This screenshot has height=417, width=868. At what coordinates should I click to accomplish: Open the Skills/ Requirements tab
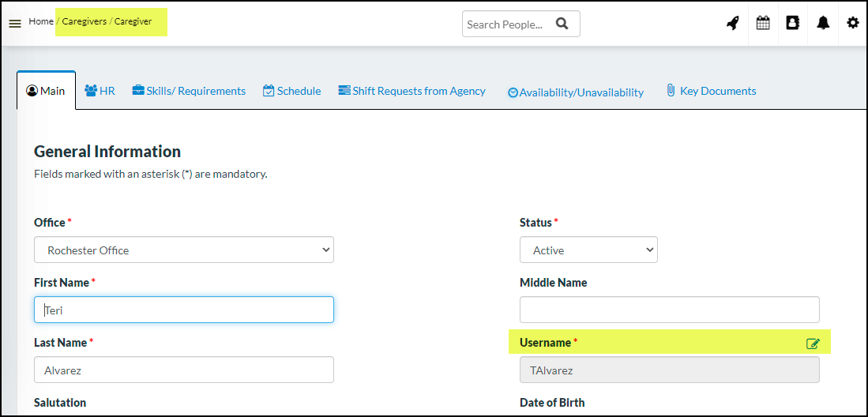pos(189,91)
